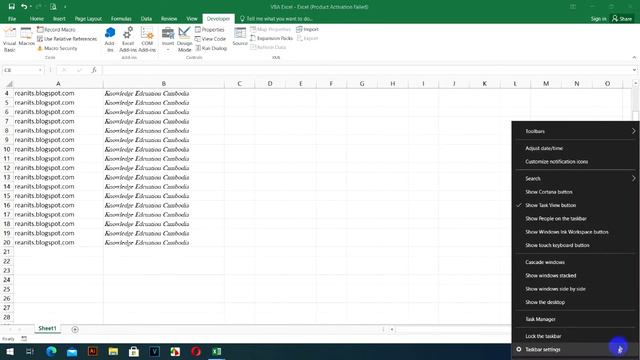Open the XML Source pane
The width and height of the screenshot is (640, 360).
(240, 37)
